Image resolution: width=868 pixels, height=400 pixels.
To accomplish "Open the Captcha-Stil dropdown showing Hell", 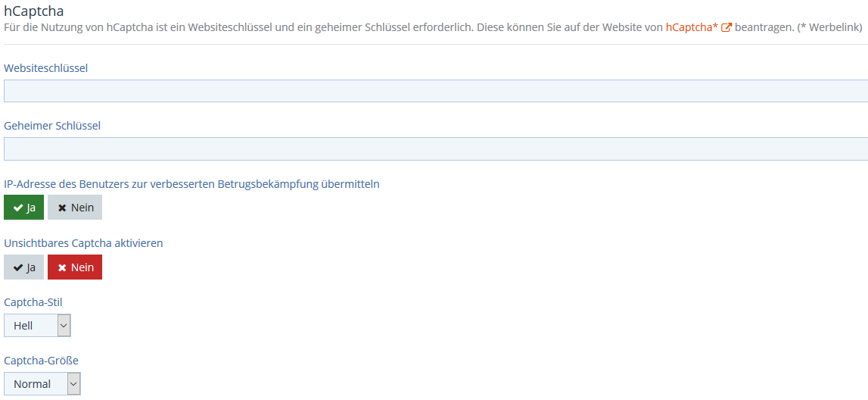I will point(32,326).
